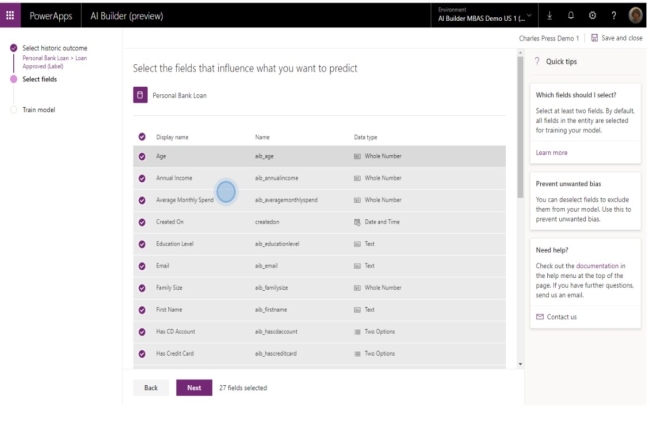Click the Date and Time calendar icon

(x=357, y=222)
